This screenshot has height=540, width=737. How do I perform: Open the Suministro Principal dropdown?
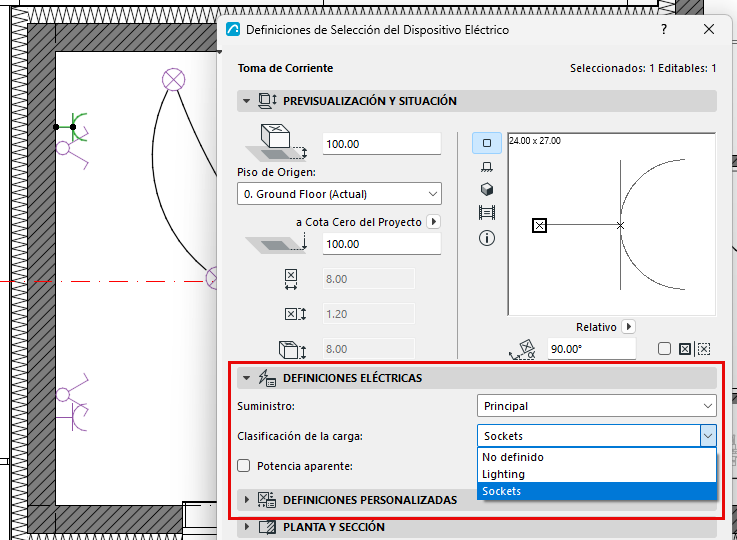point(596,406)
